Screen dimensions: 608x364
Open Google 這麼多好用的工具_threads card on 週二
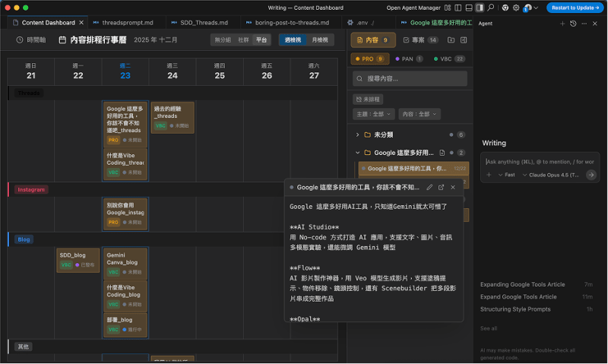(125, 125)
